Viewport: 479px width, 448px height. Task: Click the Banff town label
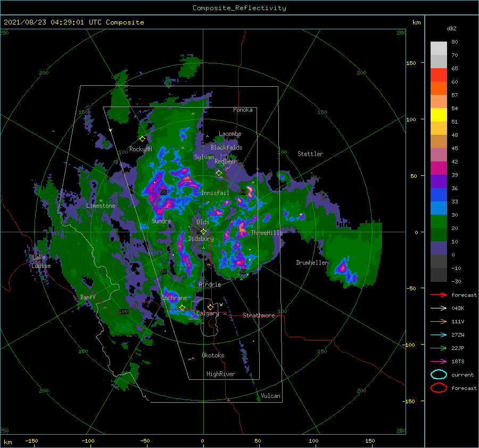click(x=88, y=297)
